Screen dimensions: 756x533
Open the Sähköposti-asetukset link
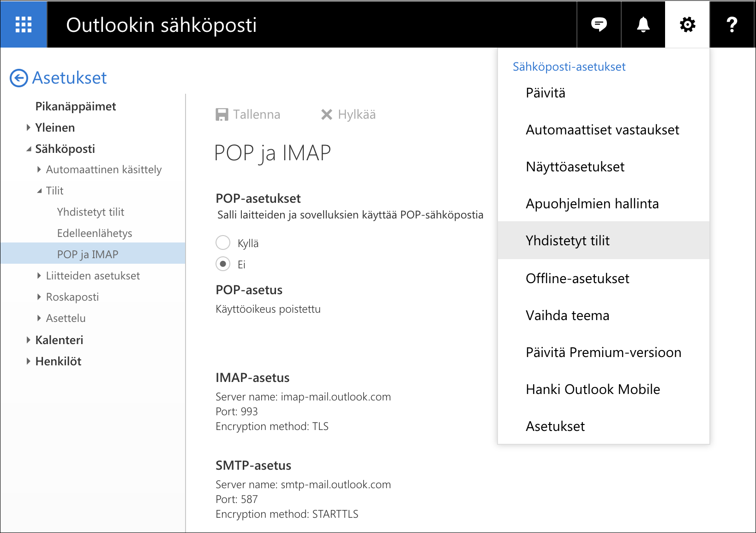pyautogui.click(x=569, y=67)
